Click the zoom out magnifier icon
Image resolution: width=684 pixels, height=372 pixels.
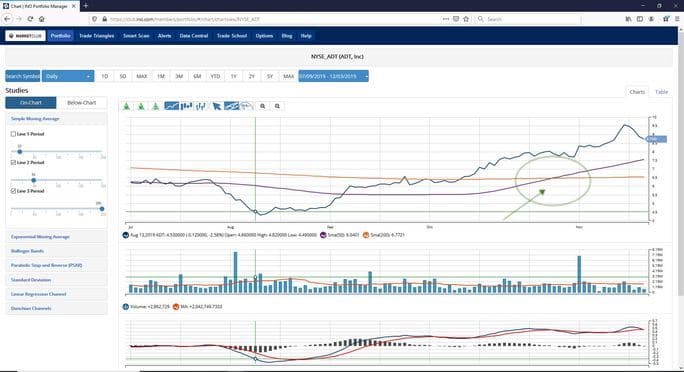click(277, 106)
